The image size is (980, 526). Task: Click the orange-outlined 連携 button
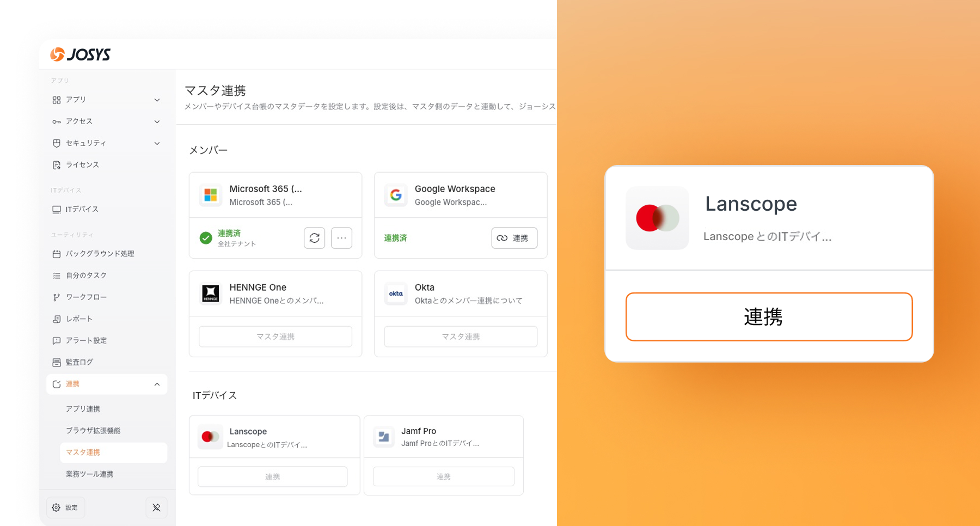(769, 317)
